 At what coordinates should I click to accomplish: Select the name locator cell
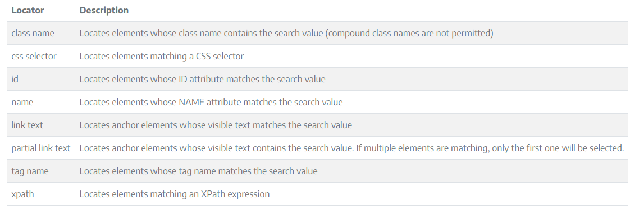pos(22,102)
